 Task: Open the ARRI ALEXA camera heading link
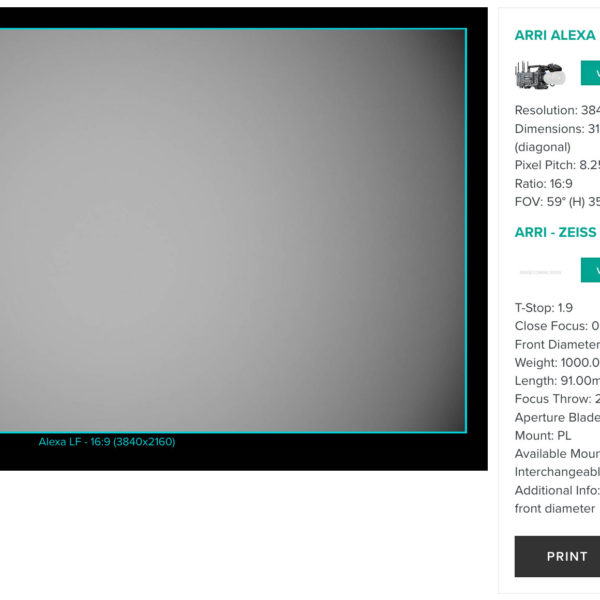tap(557, 35)
